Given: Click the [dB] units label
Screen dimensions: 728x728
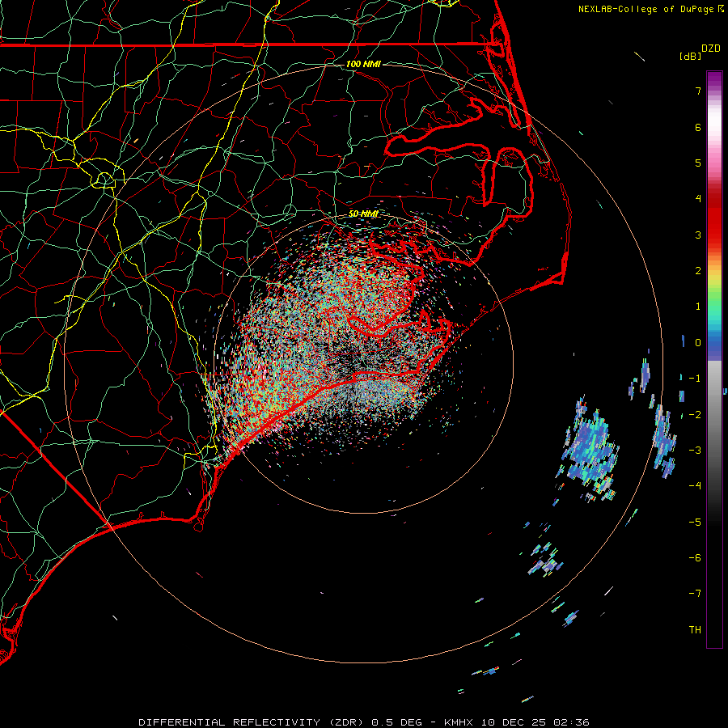Looking at the screenshot, I should 690,56.
